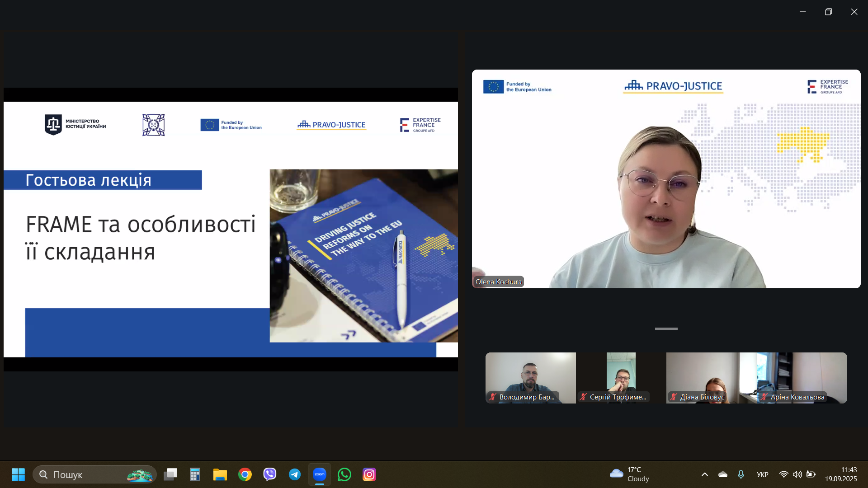Switch УКР keyboard language indicator

pyautogui.click(x=762, y=474)
